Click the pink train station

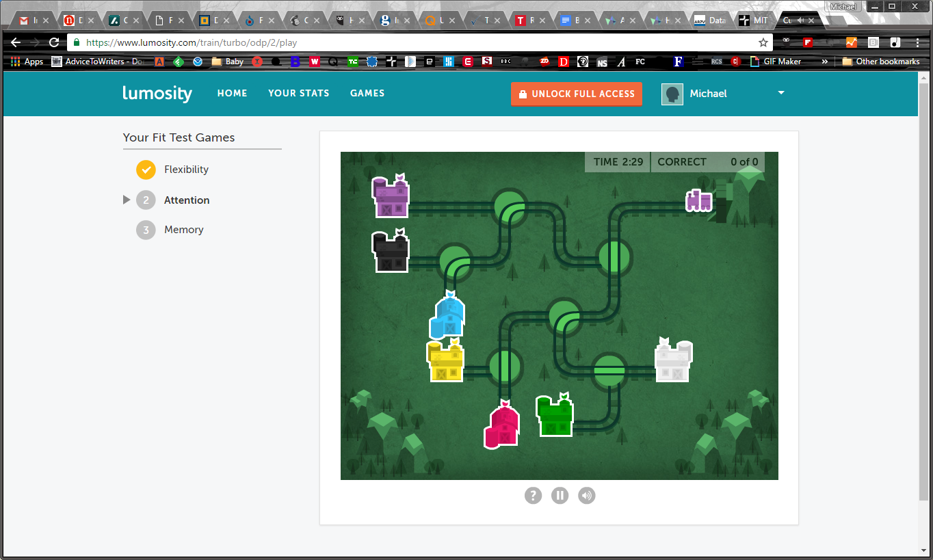[502, 425]
